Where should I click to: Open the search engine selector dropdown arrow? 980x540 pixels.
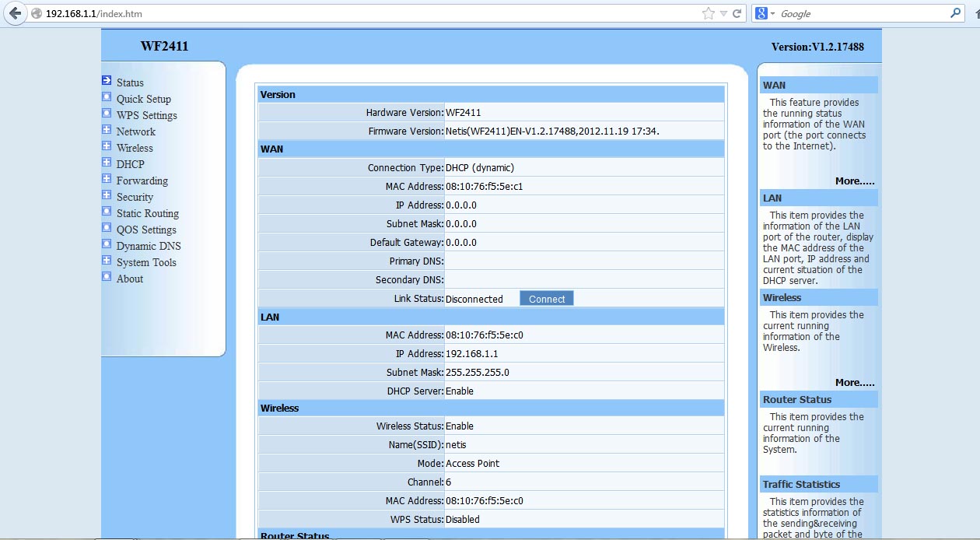773,14
